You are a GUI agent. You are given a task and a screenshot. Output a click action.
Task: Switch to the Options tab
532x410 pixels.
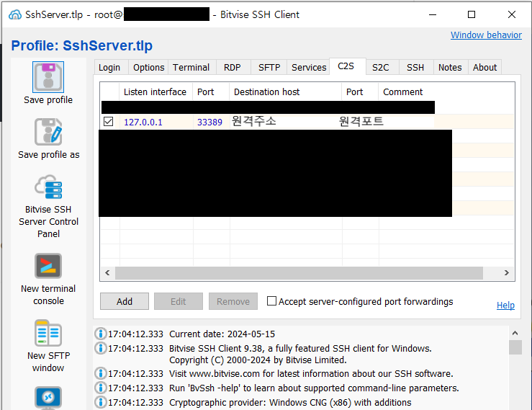148,67
